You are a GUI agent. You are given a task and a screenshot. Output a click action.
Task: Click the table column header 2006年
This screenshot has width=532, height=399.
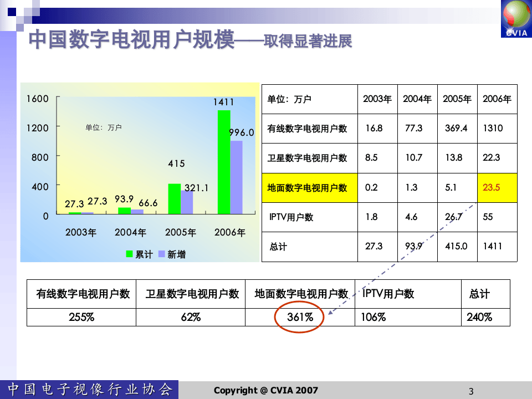[x=497, y=99]
